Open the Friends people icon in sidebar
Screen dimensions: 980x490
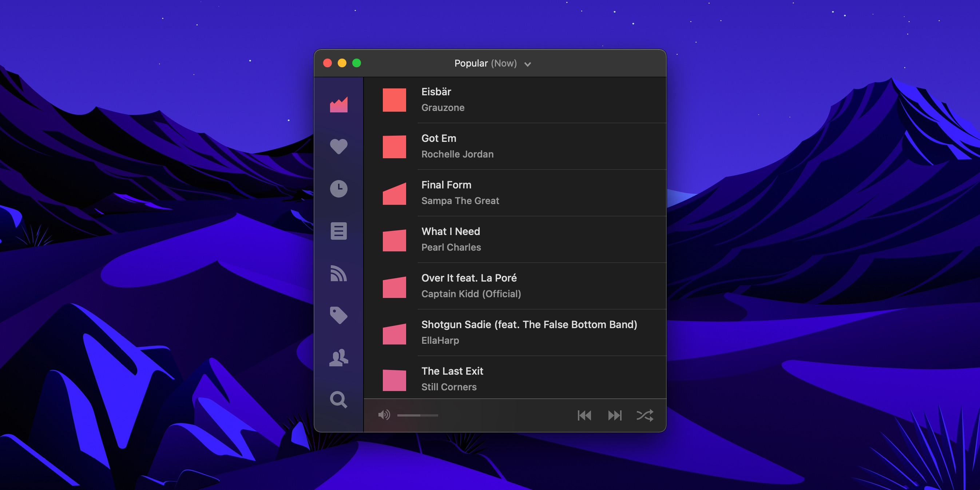(x=338, y=358)
